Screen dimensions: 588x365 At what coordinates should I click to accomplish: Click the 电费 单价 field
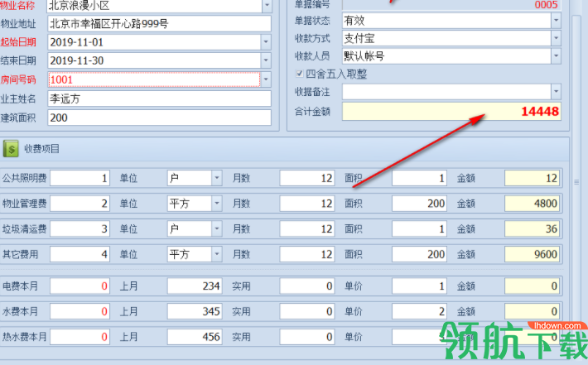pos(419,286)
